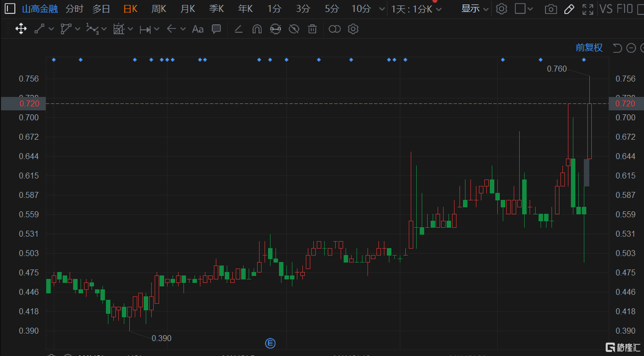This screenshot has width=644, height=356.
Task: Toggle the left sidebar panel icon
Action: (10, 8)
